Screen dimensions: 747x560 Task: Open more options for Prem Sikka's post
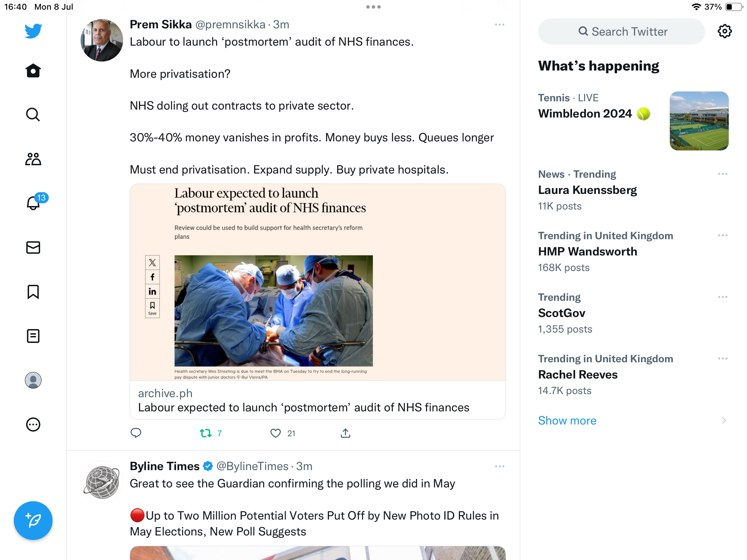click(499, 25)
